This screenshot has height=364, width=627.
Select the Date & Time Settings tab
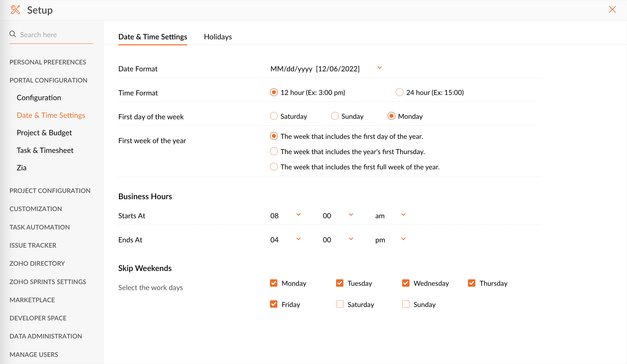click(153, 37)
